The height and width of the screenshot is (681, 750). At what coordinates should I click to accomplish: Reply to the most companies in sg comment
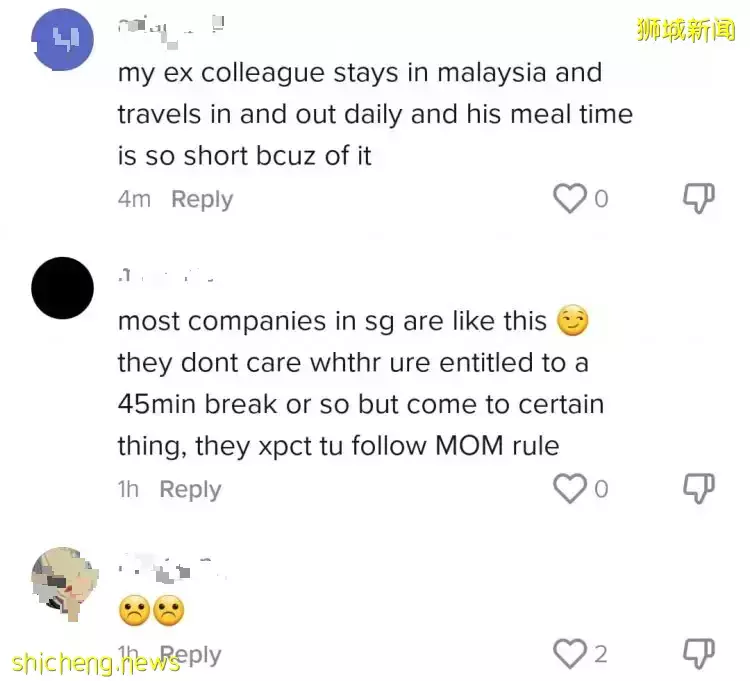[190, 489]
